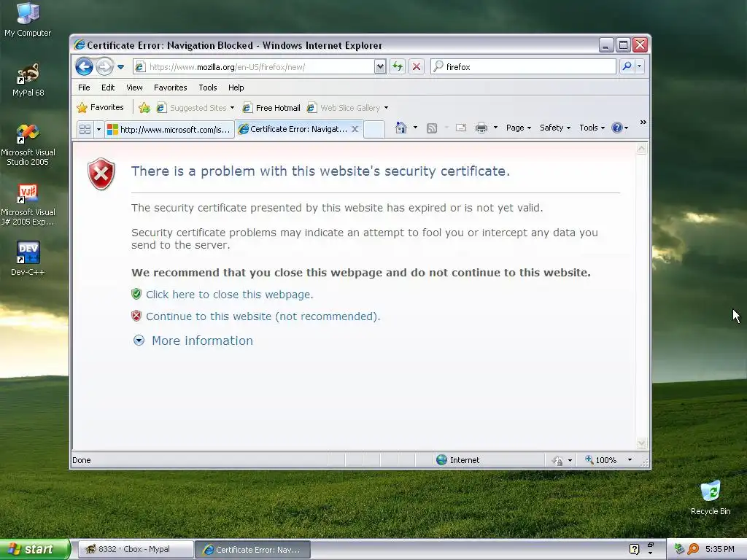Image resolution: width=747 pixels, height=560 pixels.
Task: Expand the Web Slice Gallery dropdown arrow
Action: click(x=387, y=108)
